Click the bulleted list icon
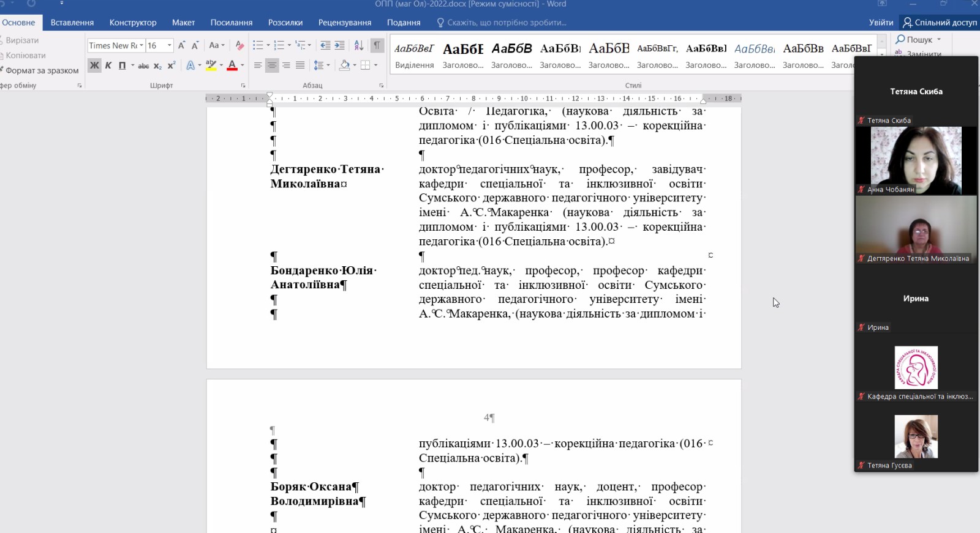Viewport: 980px width, 533px height. click(x=258, y=45)
